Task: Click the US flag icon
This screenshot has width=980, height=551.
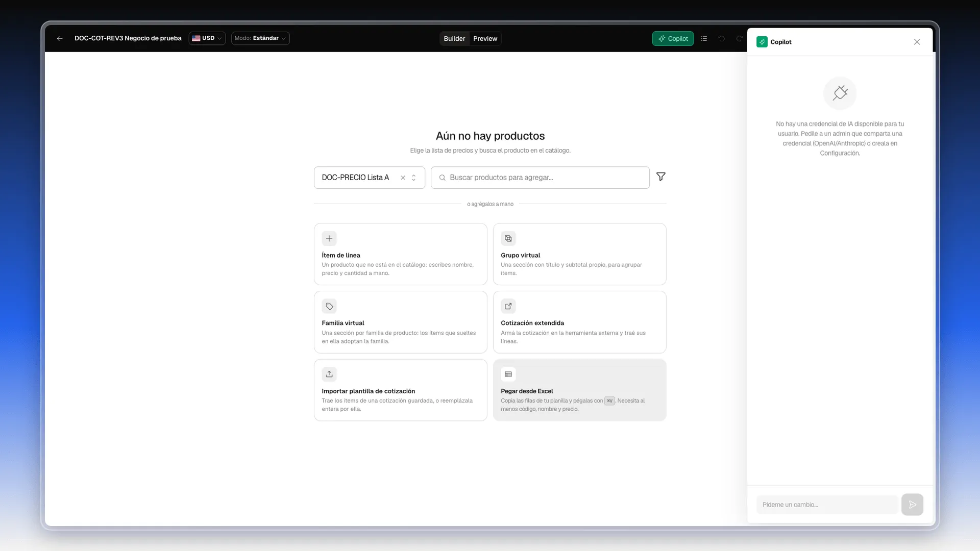Action: point(196,38)
